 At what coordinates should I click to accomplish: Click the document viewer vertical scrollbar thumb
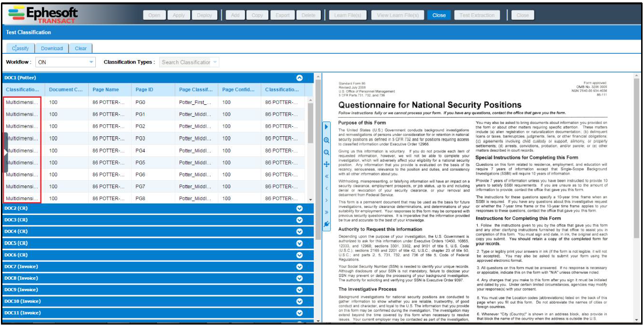[x=636, y=160]
